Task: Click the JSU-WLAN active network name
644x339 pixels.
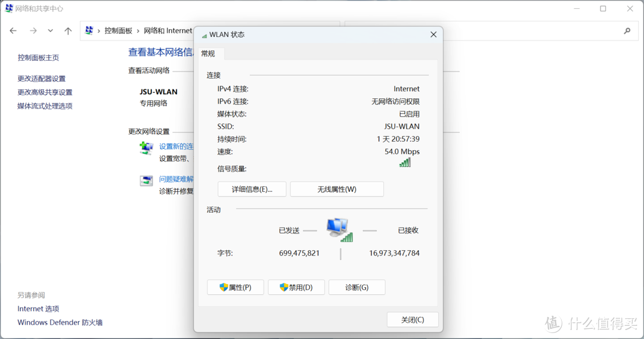Action: (159, 92)
